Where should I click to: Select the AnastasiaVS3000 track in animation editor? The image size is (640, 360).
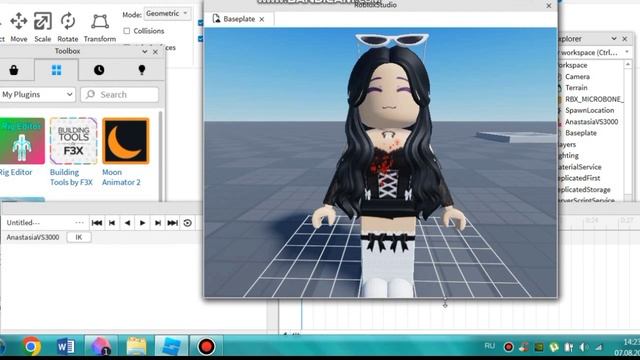[33, 237]
